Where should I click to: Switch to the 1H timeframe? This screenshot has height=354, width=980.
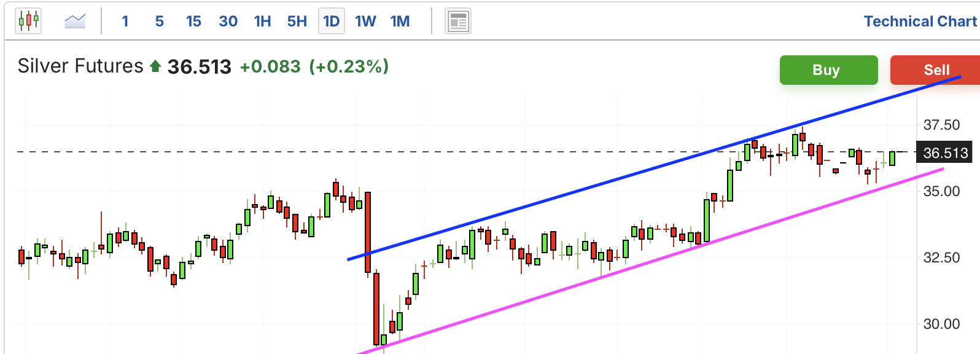(263, 22)
